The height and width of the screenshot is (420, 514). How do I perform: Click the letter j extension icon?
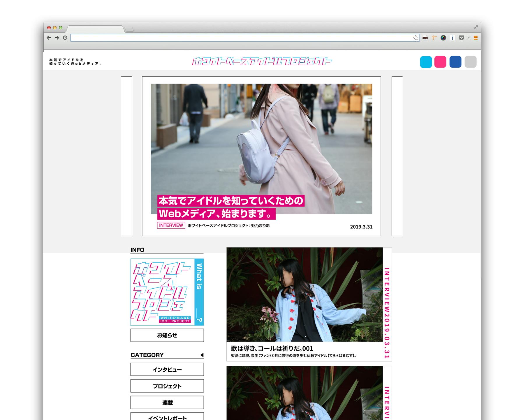[452, 38]
